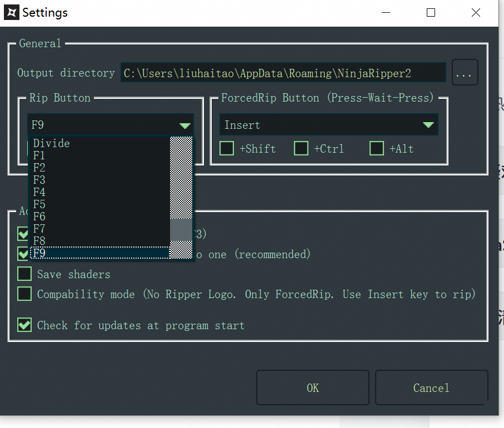
Task: Click the Cancel button
Action: click(431, 387)
